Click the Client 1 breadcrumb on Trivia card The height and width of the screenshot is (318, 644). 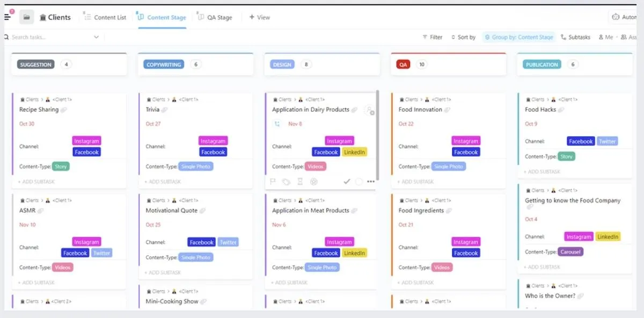(x=188, y=99)
